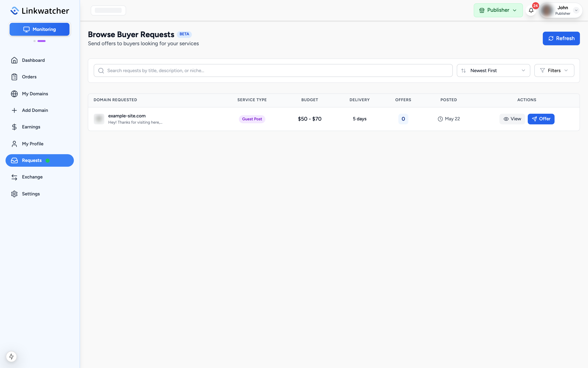Click the Guest Post service tag

[x=252, y=119]
